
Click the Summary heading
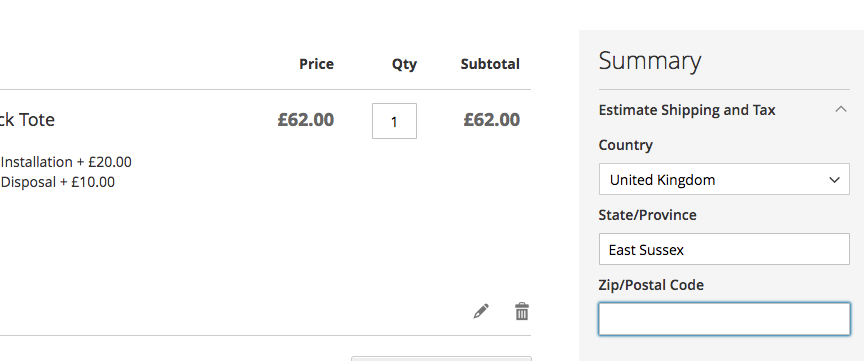point(650,60)
